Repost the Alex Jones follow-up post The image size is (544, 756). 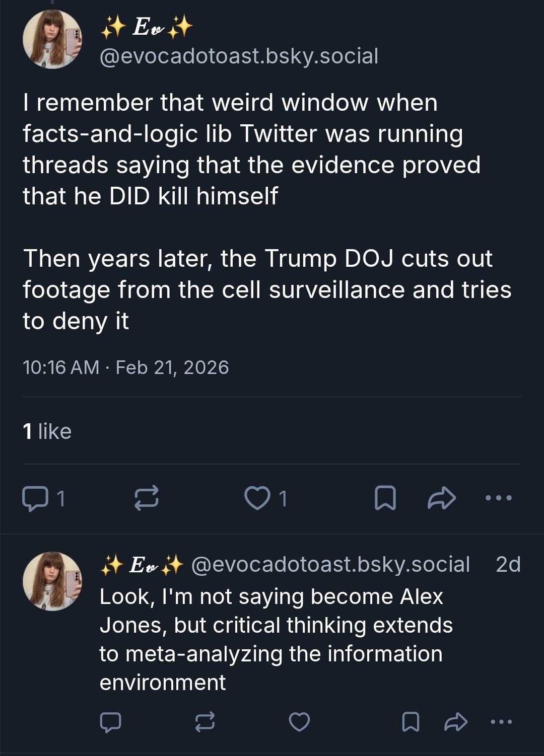coord(205,722)
